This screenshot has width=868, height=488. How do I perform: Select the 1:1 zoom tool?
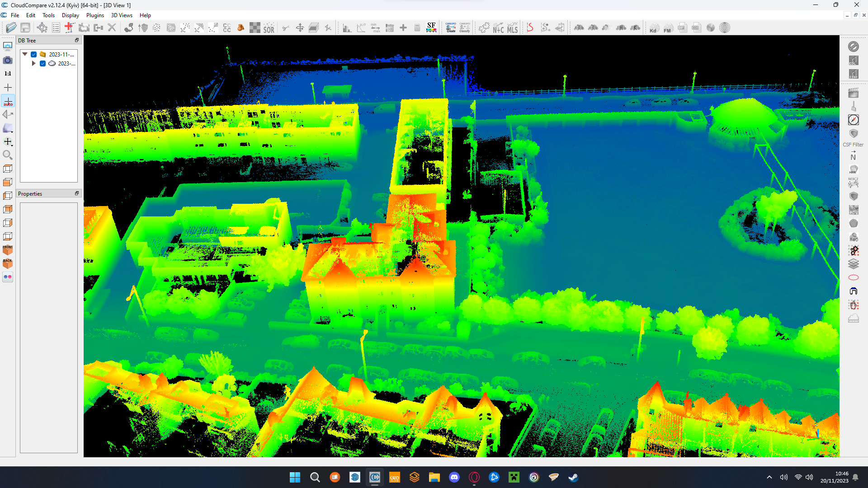(x=8, y=74)
